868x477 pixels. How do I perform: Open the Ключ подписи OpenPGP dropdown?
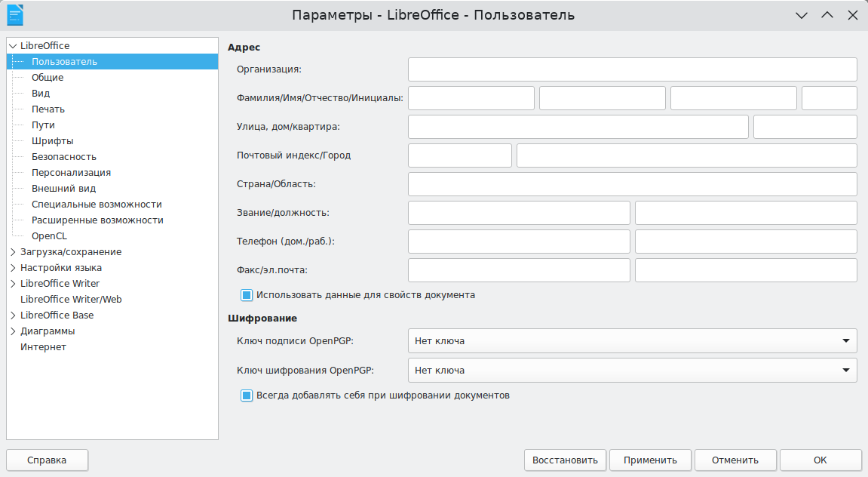pyautogui.click(x=632, y=340)
